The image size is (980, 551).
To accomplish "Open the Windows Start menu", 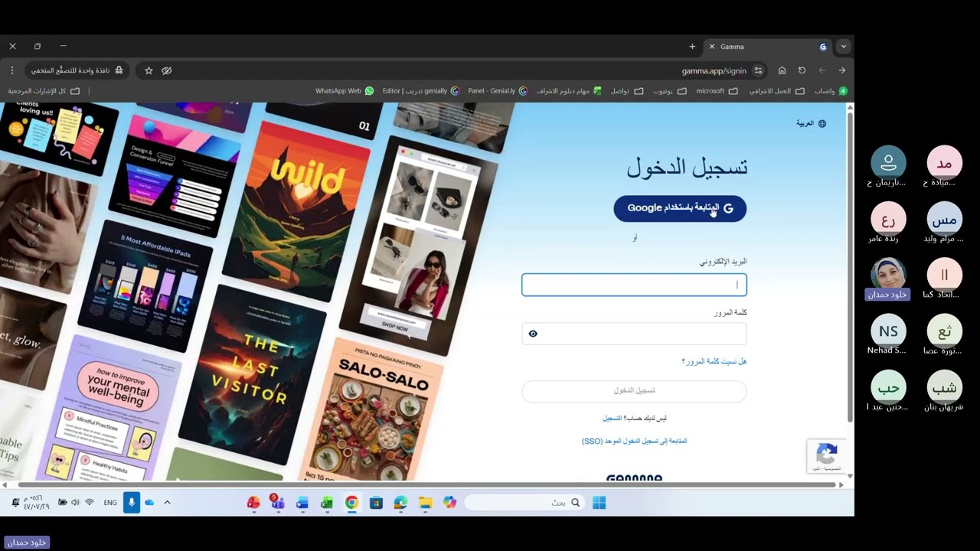I will 599,503.
